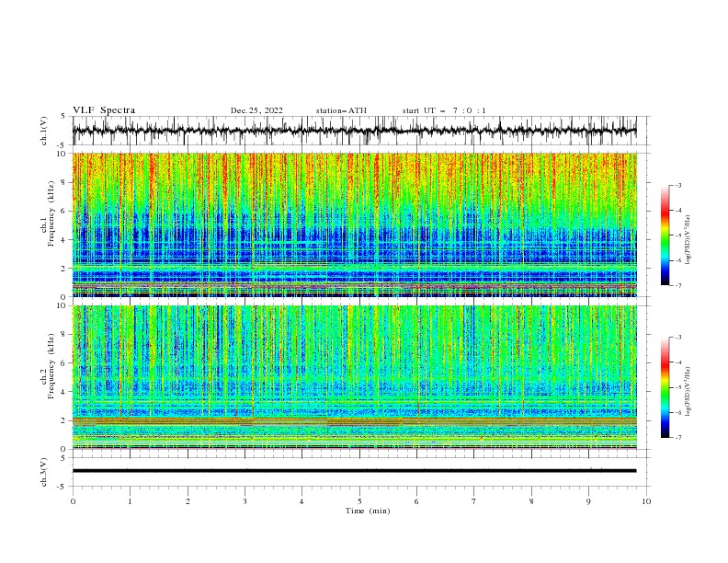This screenshot has width=728, height=563.
Task: Click the 'VLF Spectra' title text
Action: point(104,110)
